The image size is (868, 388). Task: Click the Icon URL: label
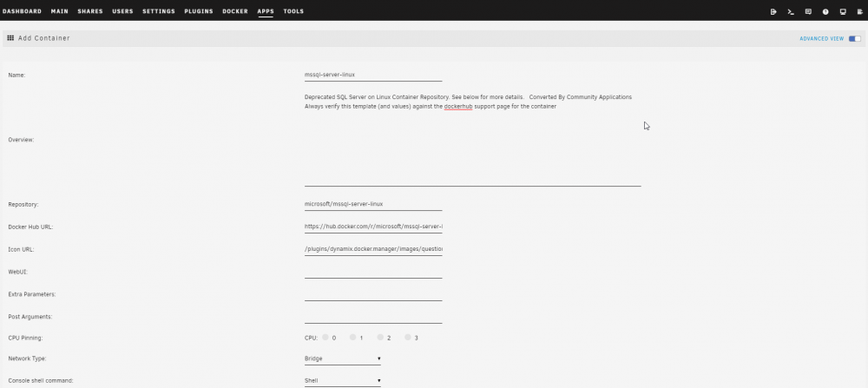[21, 250]
